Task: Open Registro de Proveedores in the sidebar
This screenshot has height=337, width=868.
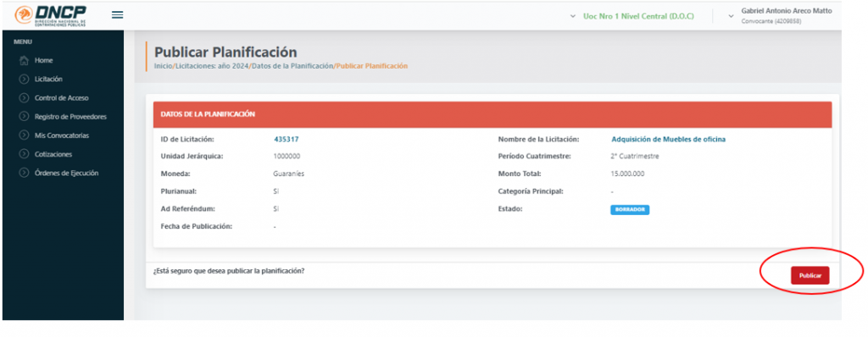Action: tap(70, 117)
